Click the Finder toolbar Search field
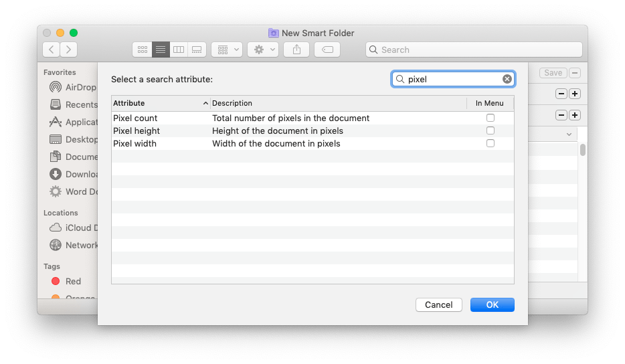625x364 pixels. coord(474,50)
